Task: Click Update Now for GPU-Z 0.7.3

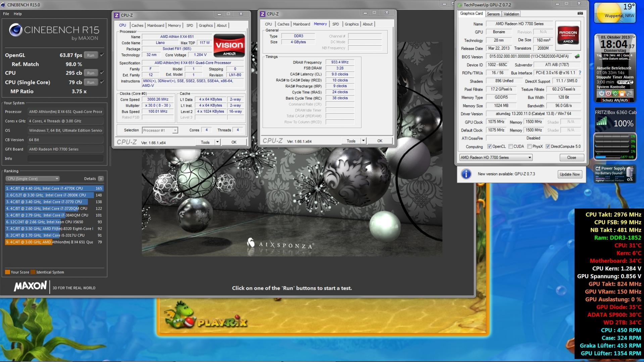Action: pos(569,174)
